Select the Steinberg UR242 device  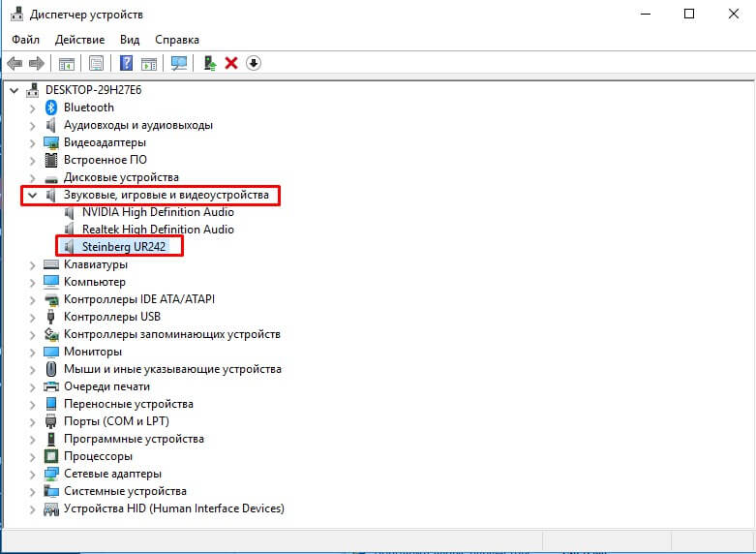coord(124,247)
